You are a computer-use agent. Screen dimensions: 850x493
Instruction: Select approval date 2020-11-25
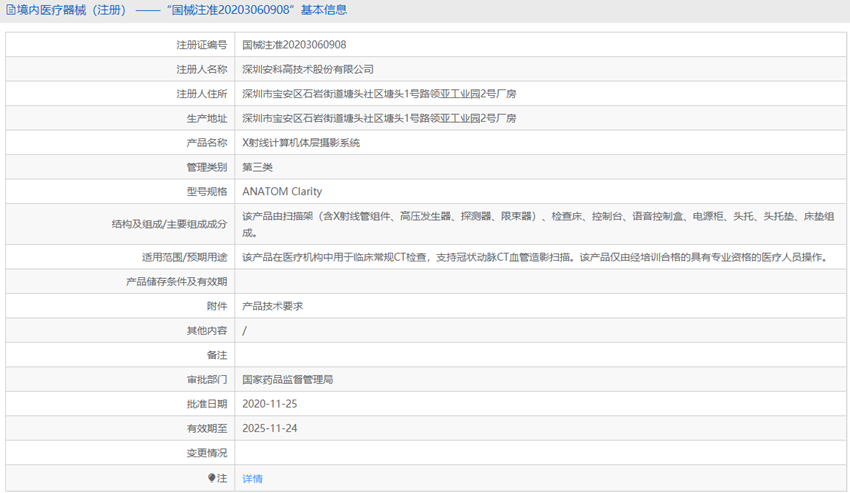269,404
